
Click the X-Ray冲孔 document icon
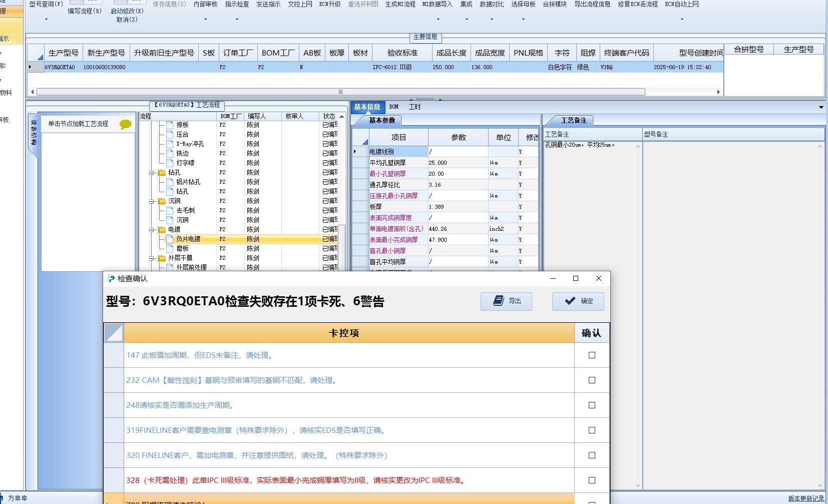(170, 144)
